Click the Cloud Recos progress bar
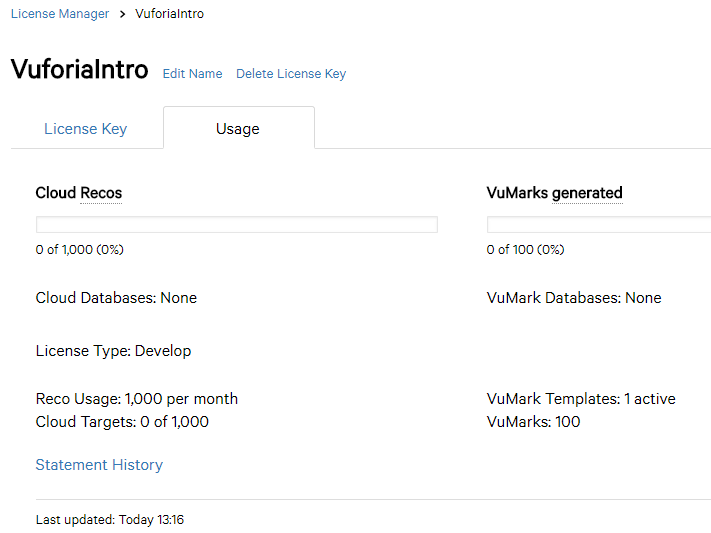The height and width of the screenshot is (533, 711). coord(237,225)
